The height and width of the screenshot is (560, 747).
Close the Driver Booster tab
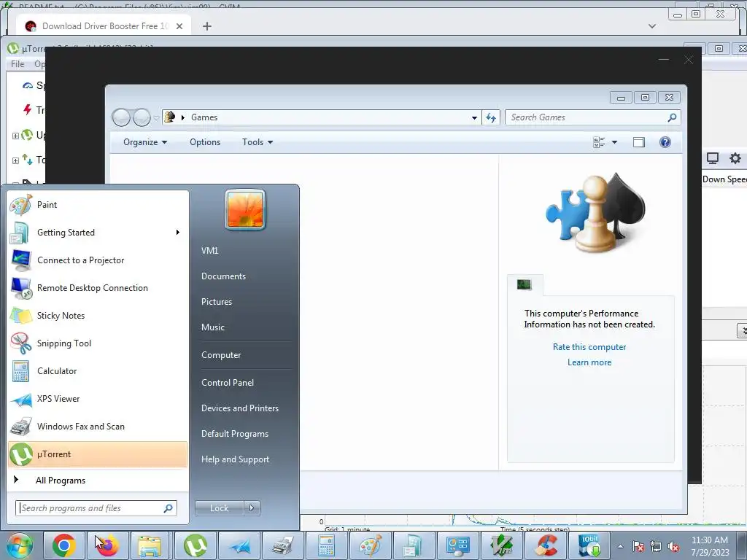(179, 26)
